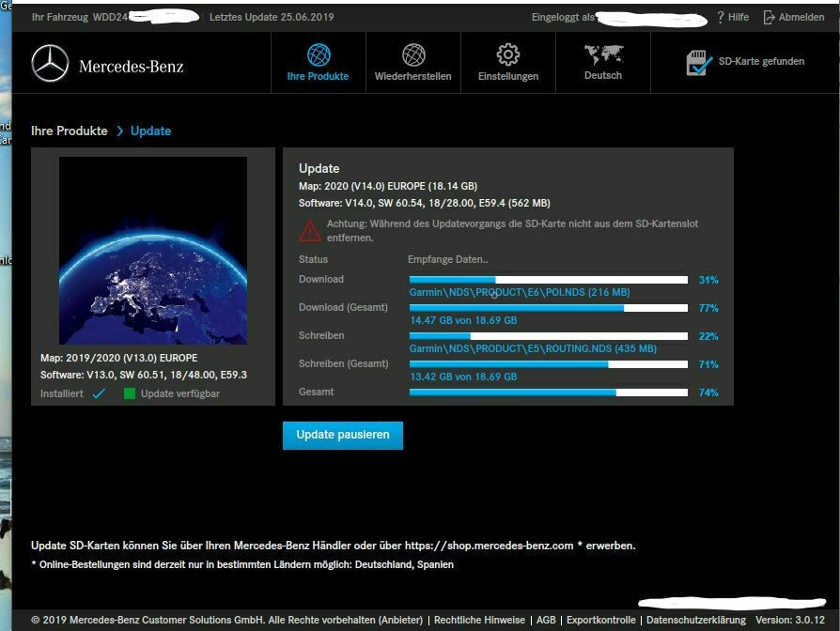Click the ROUTING.NDS file name text
This screenshot has height=631, width=840.
tap(533, 348)
